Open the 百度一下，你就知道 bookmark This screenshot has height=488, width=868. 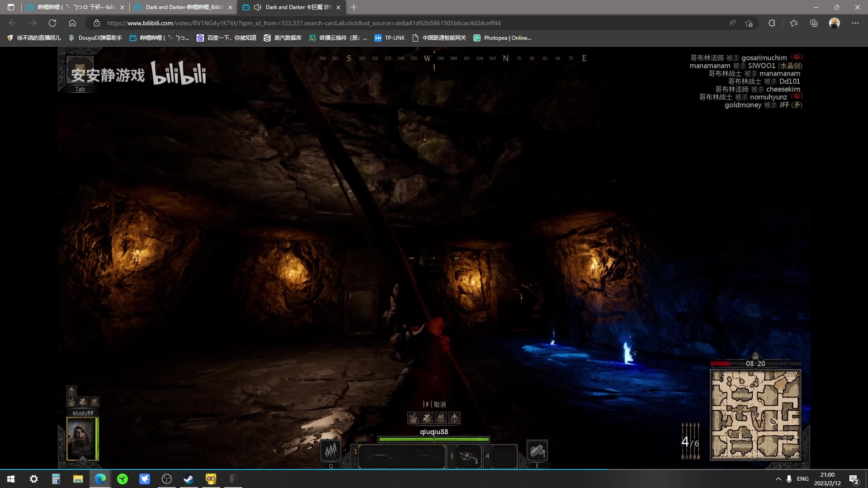[226, 38]
